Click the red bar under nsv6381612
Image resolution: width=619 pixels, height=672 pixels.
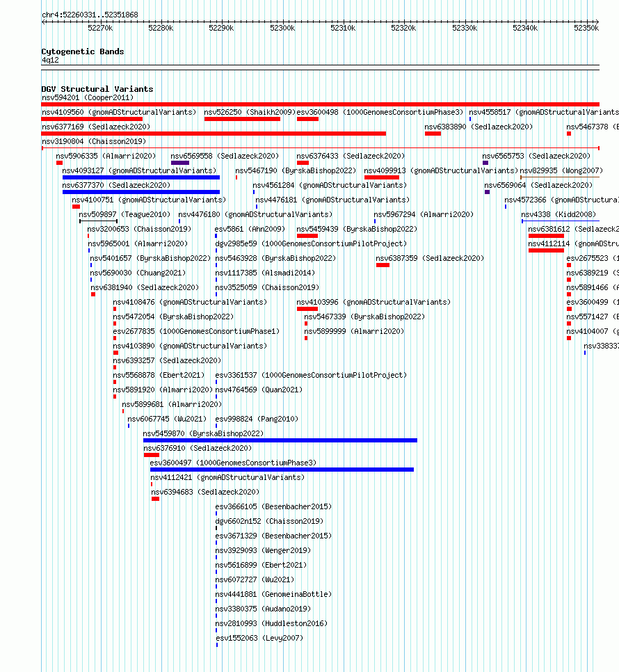[546, 236]
